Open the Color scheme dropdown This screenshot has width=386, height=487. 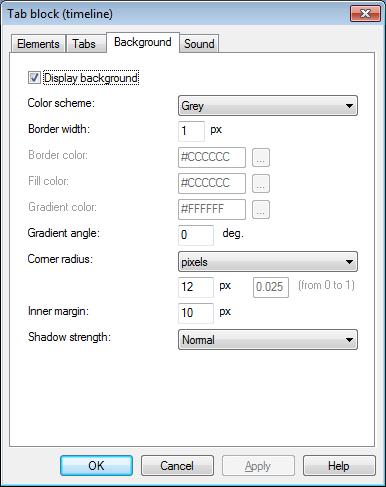[268, 106]
